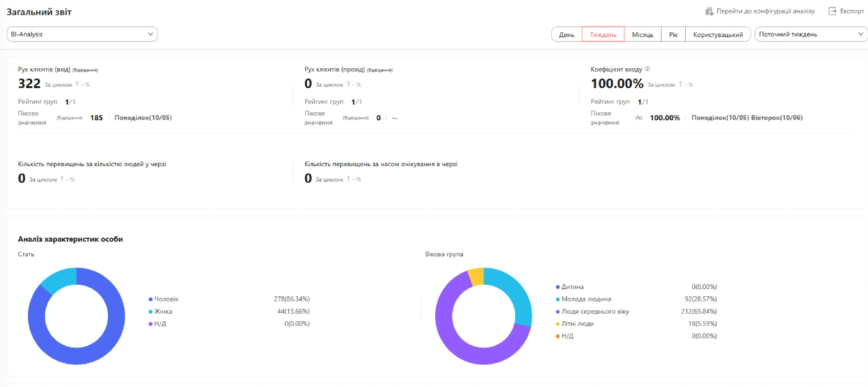Click the Літні люди yellow legend dot
The image size is (868, 387).
558,324
